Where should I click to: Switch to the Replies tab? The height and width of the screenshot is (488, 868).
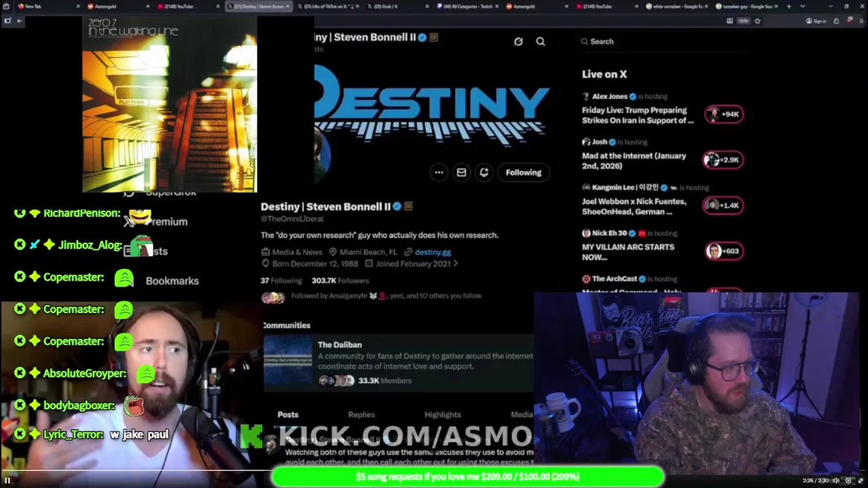[361, 414]
